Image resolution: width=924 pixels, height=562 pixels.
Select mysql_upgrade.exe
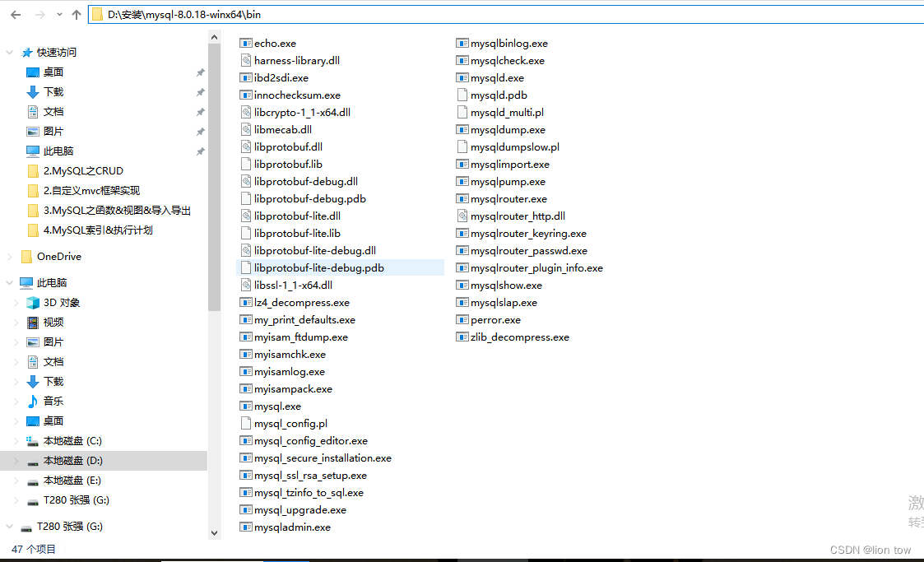pos(300,509)
